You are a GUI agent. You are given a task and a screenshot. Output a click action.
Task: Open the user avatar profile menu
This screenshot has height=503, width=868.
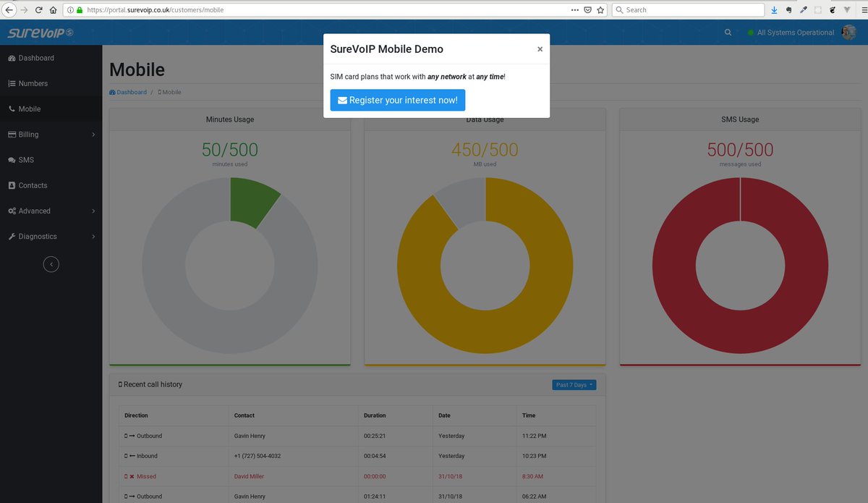coord(848,33)
